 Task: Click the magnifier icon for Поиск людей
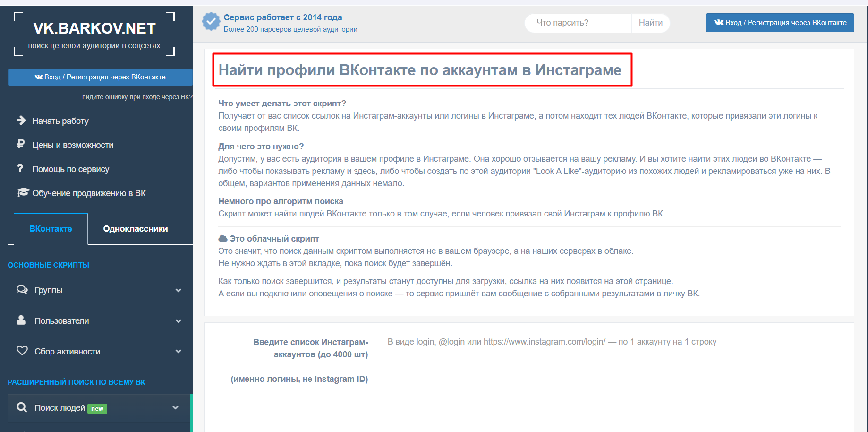point(22,407)
